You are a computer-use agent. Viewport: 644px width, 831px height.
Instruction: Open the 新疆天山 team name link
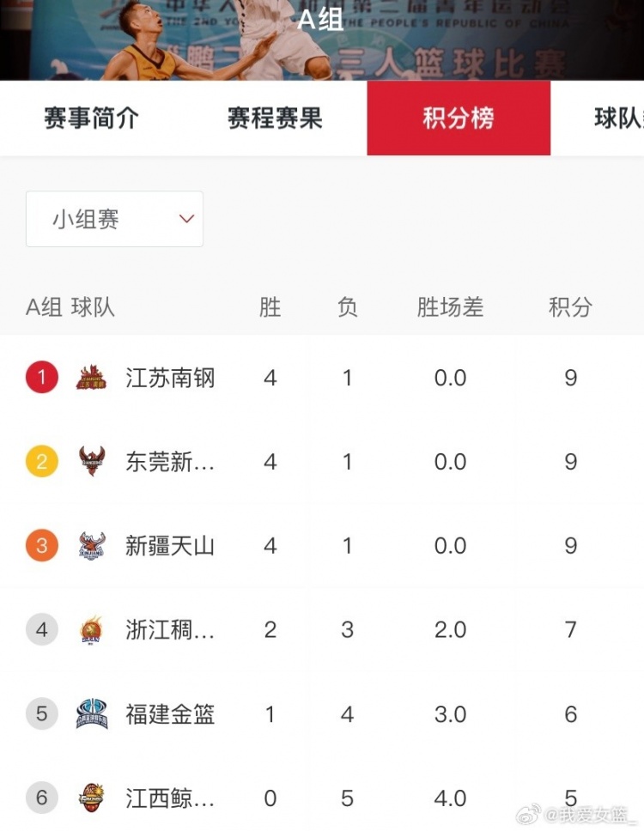[170, 546]
